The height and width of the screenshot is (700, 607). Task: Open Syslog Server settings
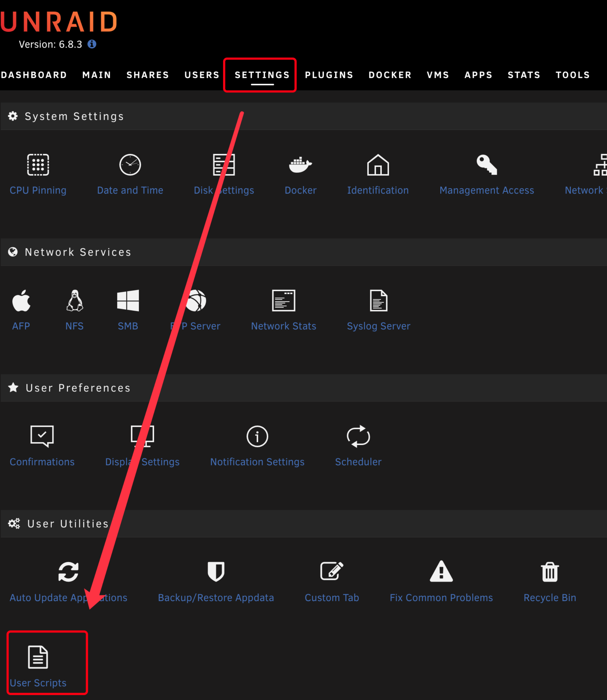coord(378,309)
